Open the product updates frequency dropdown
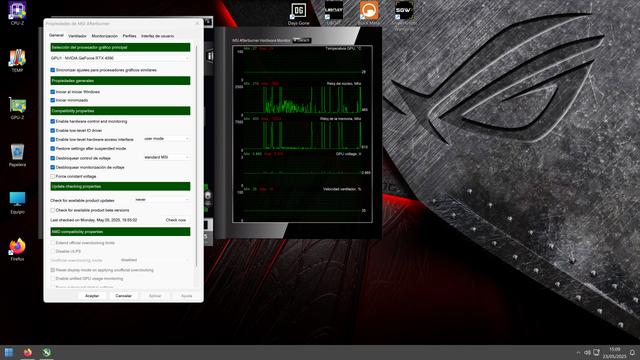The image size is (640, 360). 162,200
